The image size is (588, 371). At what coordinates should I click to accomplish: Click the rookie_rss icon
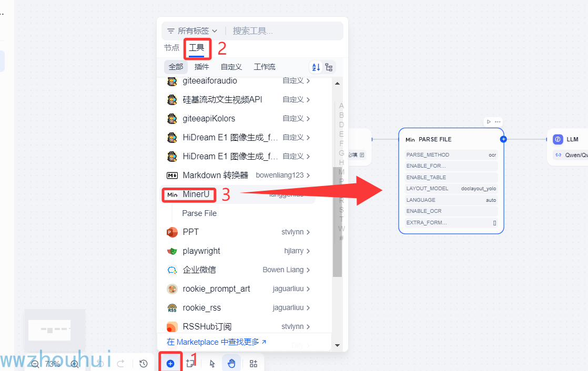click(172, 308)
